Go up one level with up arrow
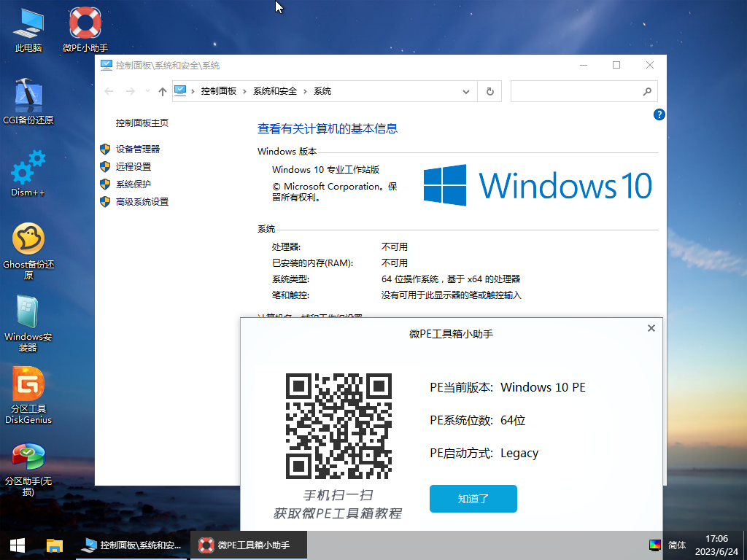 click(163, 91)
